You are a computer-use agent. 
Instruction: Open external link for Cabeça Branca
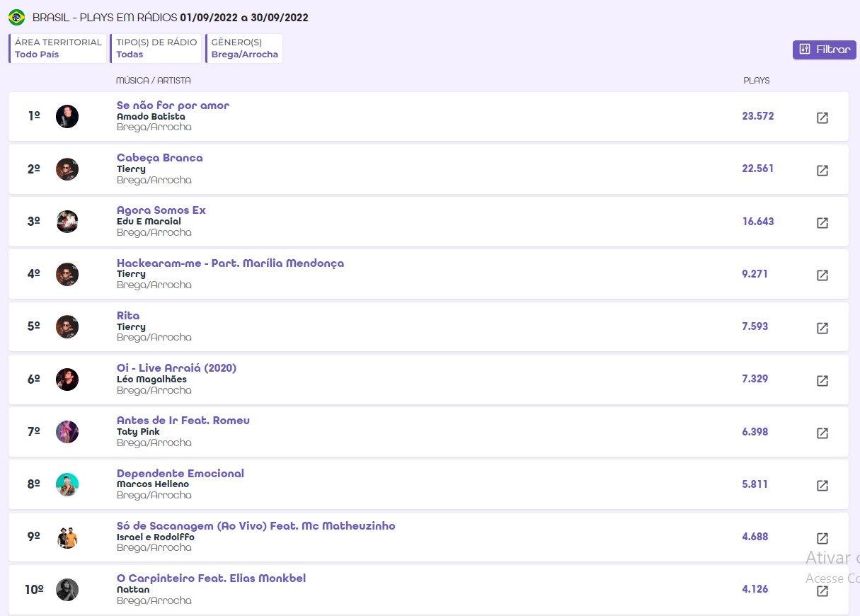coord(822,170)
